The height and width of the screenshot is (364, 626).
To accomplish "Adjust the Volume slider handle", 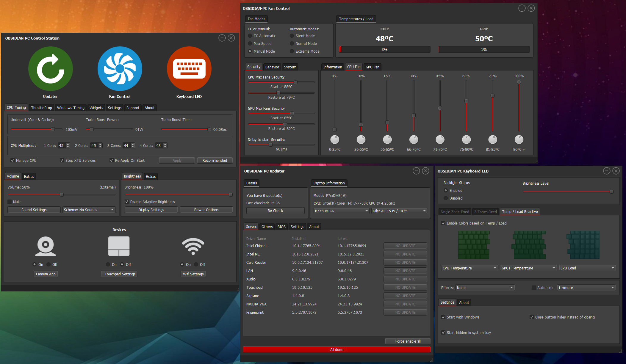I will pyautogui.click(x=62, y=194).
